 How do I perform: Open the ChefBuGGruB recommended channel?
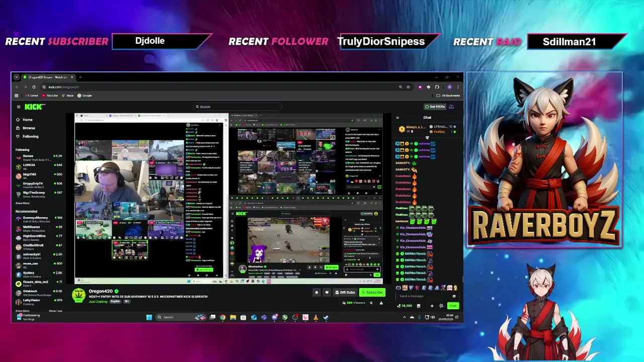click(x=39, y=246)
